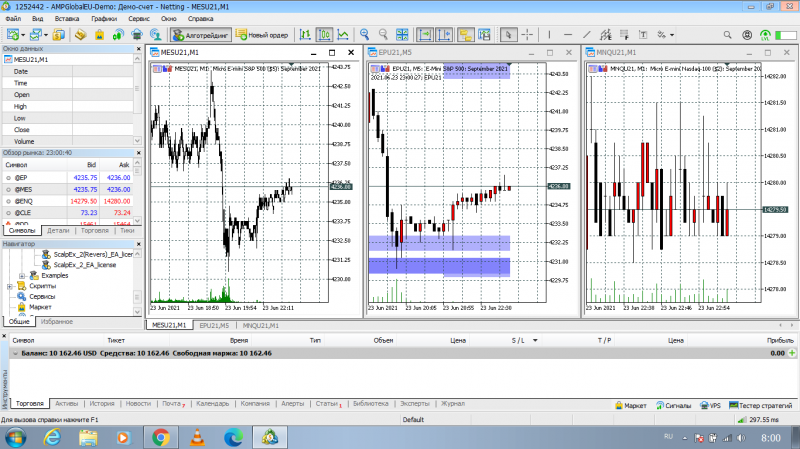Expand the Скрипты tree node
800x449 pixels.
(10, 286)
